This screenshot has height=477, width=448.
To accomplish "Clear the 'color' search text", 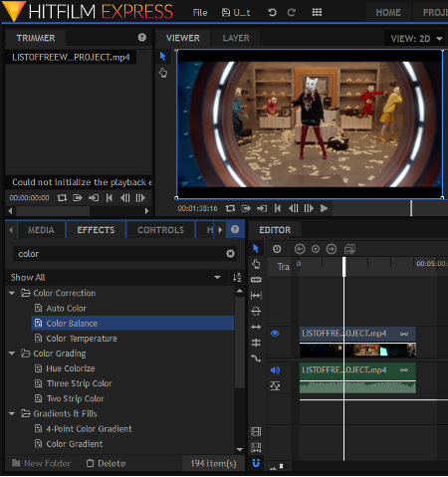I will [230, 254].
